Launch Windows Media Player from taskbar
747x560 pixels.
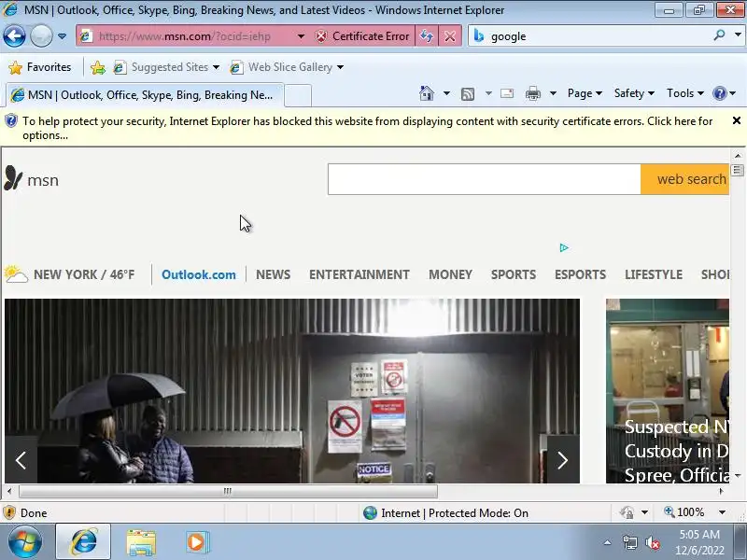197,542
